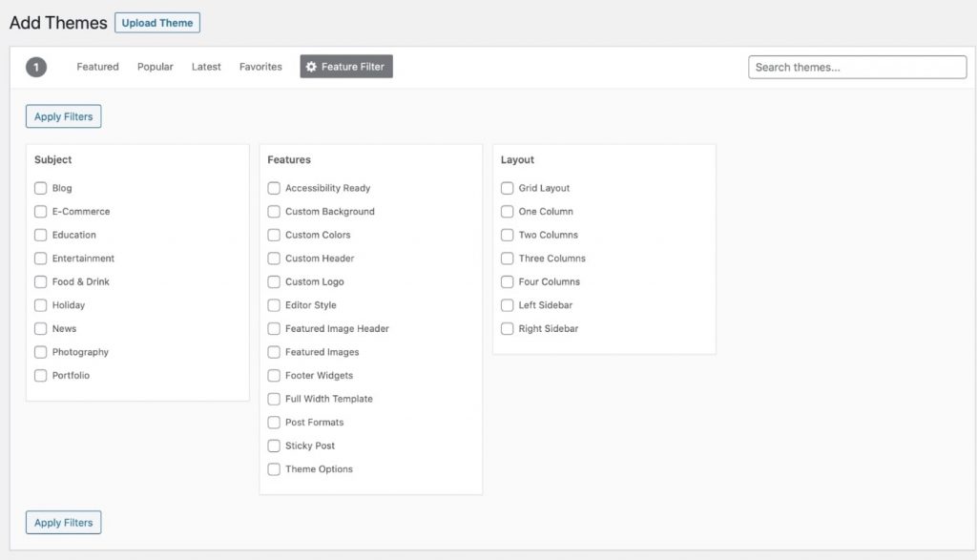Click the bottom Apply Filters button

63,522
